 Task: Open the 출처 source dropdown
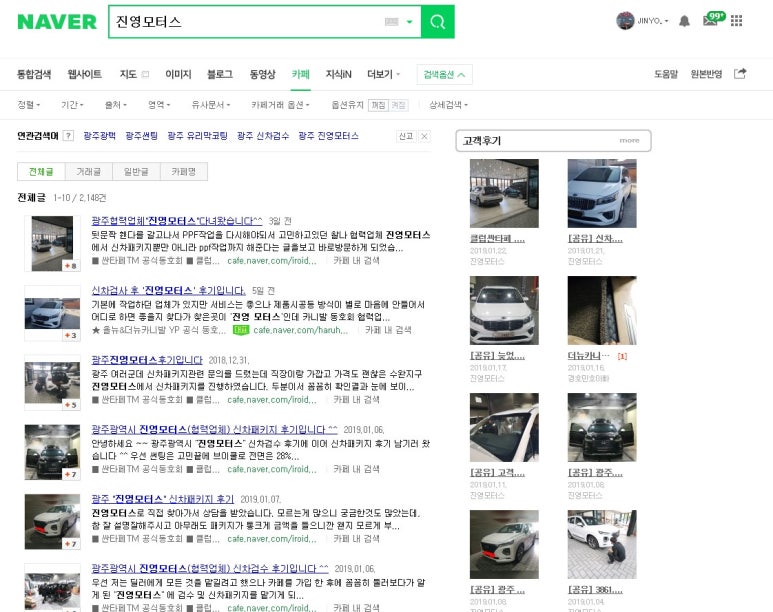click(116, 105)
